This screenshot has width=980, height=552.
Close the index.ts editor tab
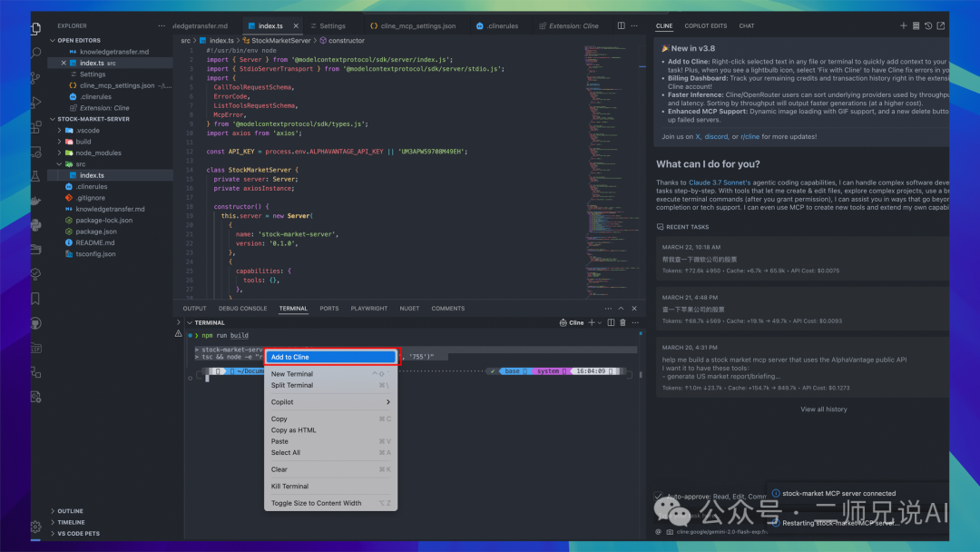[296, 25]
